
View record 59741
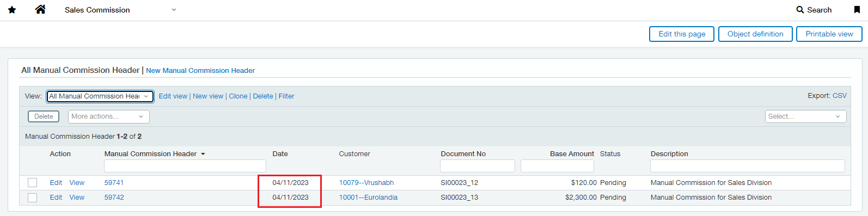click(x=77, y=183)
